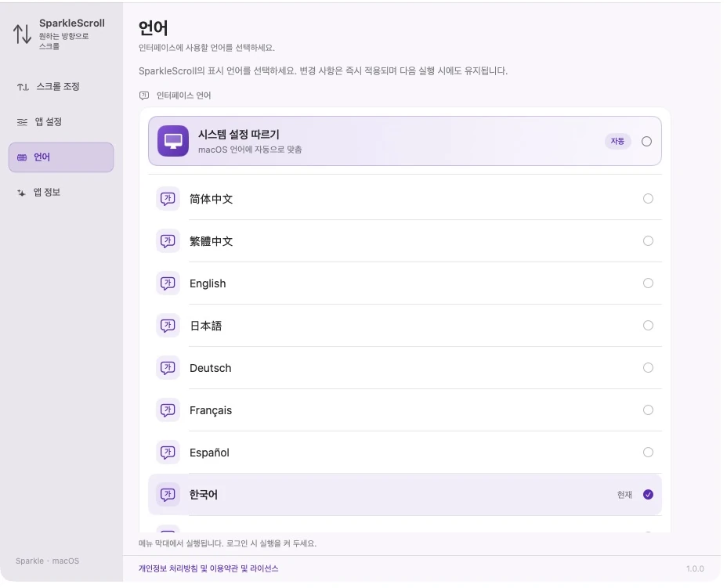Open the 스크롤 조정 sidebar section
This screenshot has width=727, height=588.
[61, 87]
